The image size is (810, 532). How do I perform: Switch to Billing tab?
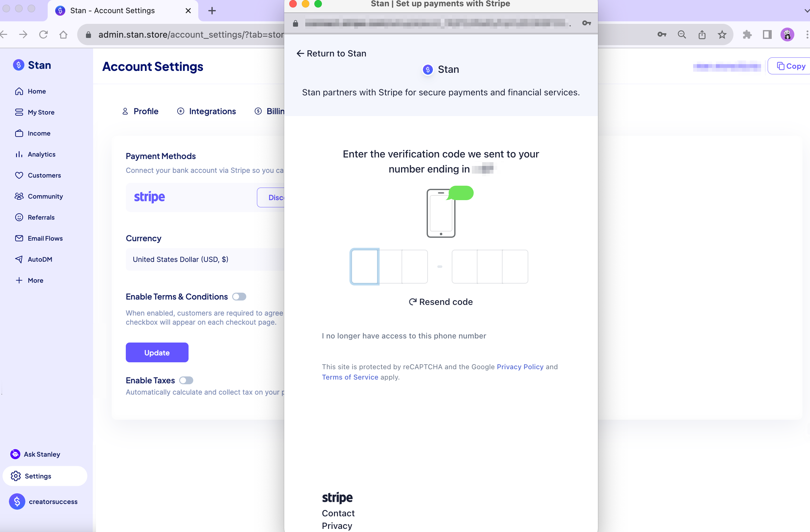(269, 111)
